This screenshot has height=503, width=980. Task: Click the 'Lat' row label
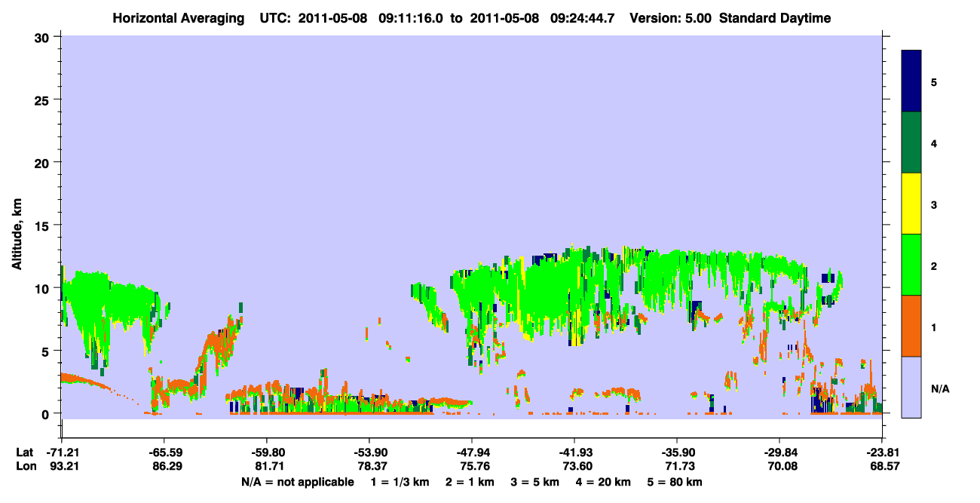(x=24, y=452)
